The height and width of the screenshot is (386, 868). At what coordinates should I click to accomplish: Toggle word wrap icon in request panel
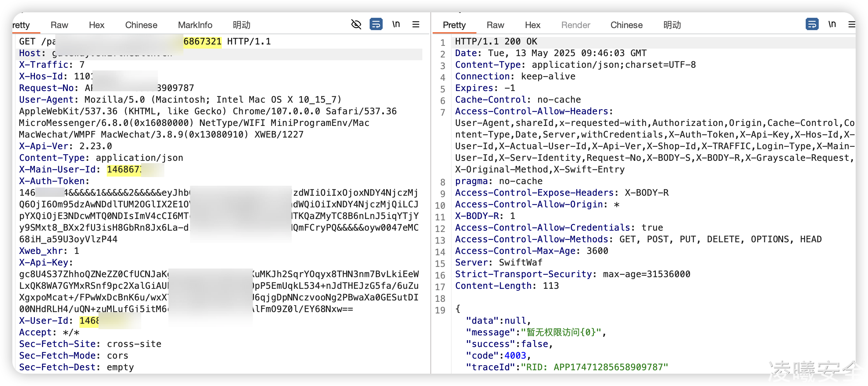[376, 24]
